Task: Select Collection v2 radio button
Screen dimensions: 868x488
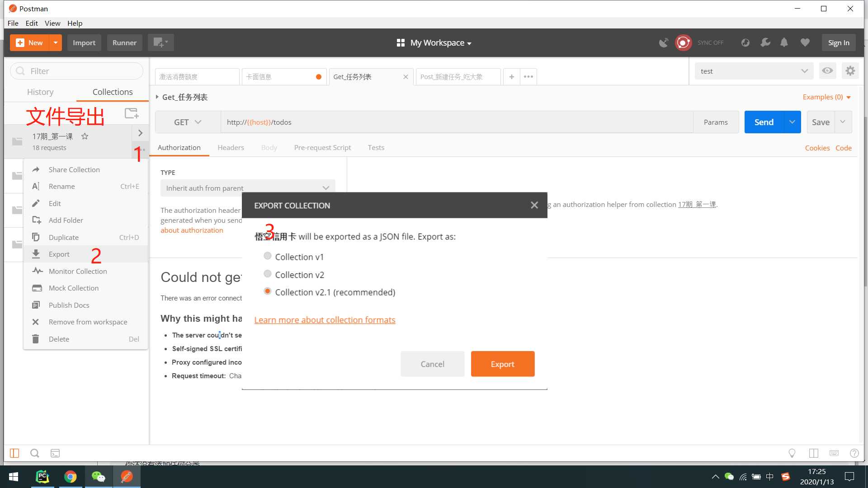Action: pyautogui.click(x=267, y=273)
